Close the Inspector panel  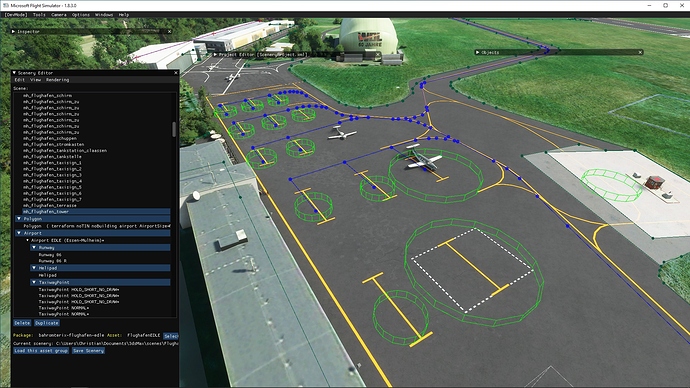pyautogui.click(x=169, y=32)
